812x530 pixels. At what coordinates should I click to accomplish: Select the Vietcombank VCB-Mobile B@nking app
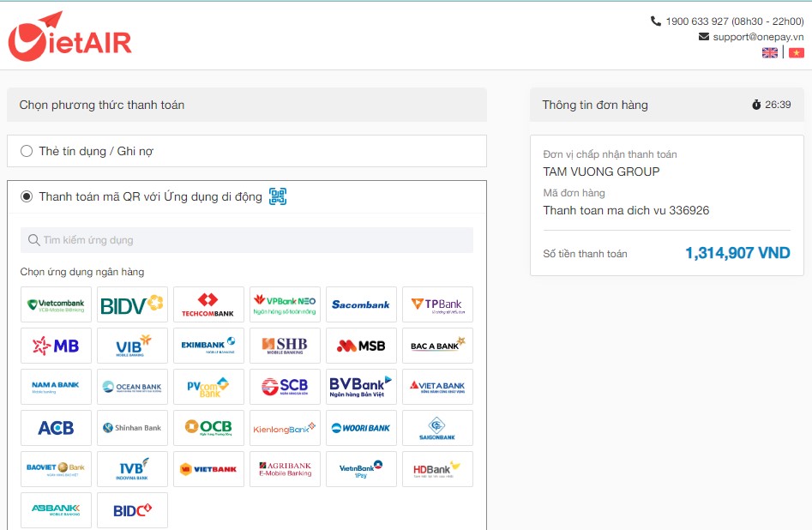55,304
